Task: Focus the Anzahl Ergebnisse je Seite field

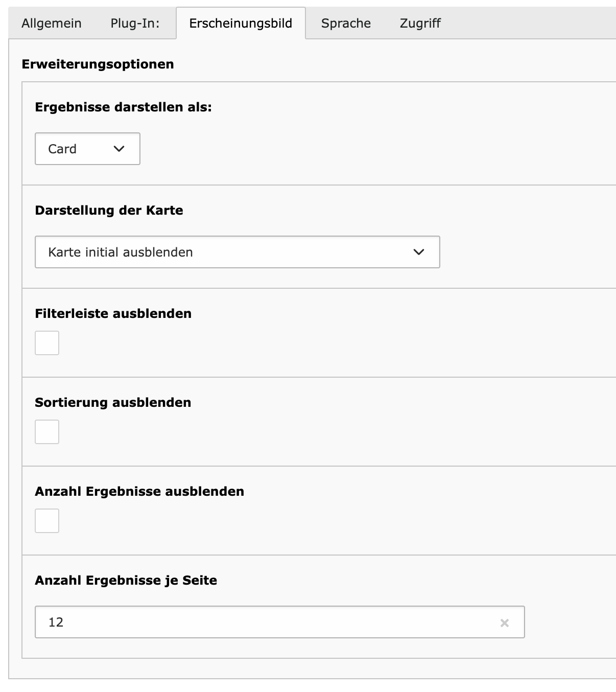Action: (x=279, y=622)
